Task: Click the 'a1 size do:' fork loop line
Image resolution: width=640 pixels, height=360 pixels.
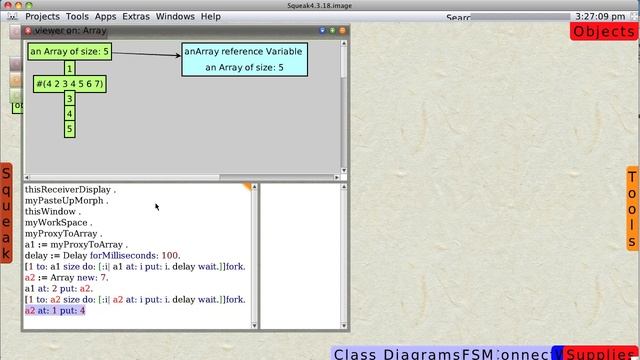Action: pos(135,267)
